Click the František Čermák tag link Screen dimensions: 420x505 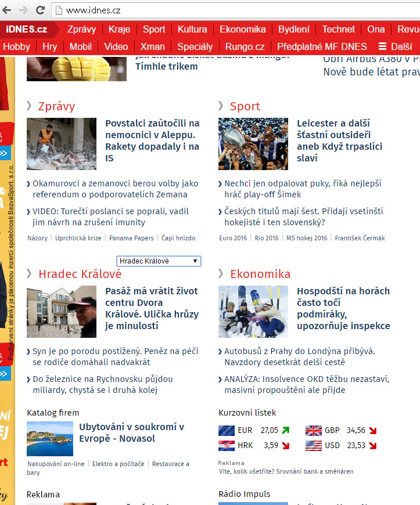[x=360, y=238]
